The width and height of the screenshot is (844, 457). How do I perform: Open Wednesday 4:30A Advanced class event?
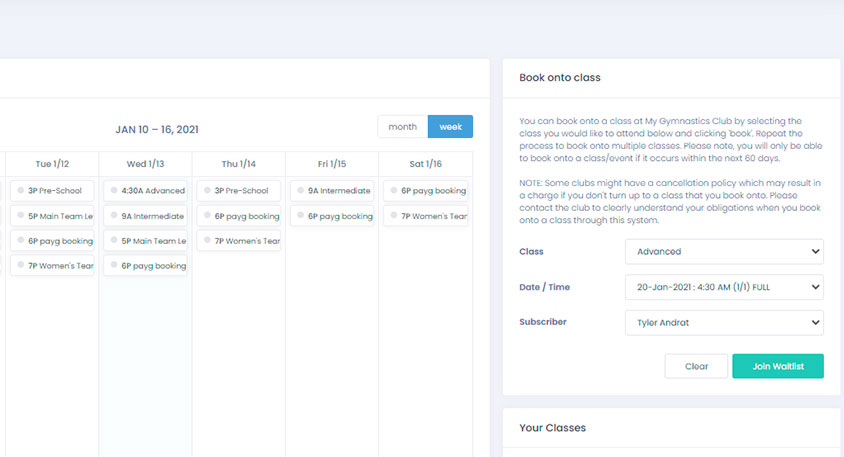pos(146,190)
